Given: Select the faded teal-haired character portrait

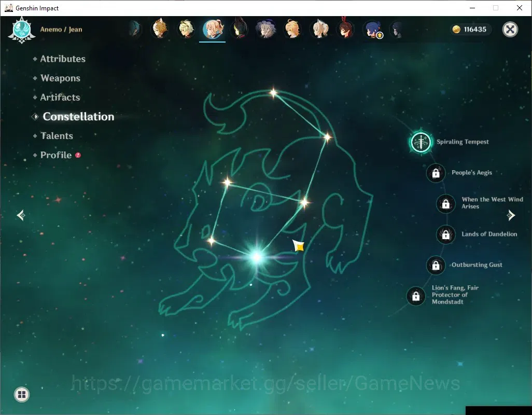Looking at the screenshot, I should [x=135, y=29].
